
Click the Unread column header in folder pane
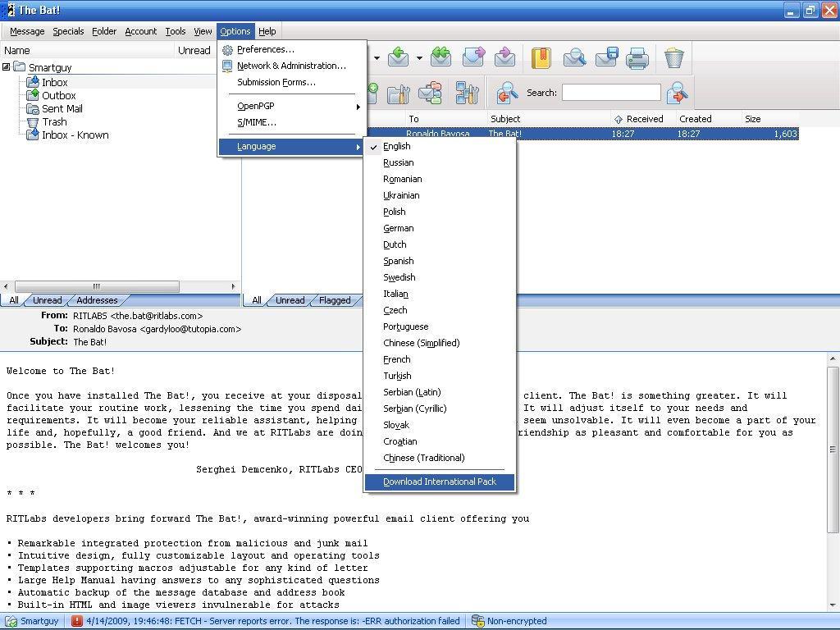point(194,50)
